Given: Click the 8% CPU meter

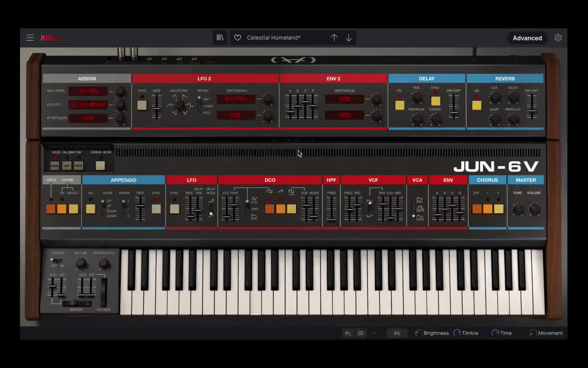Looking at the screenshot, I should (x=397, y=333).
